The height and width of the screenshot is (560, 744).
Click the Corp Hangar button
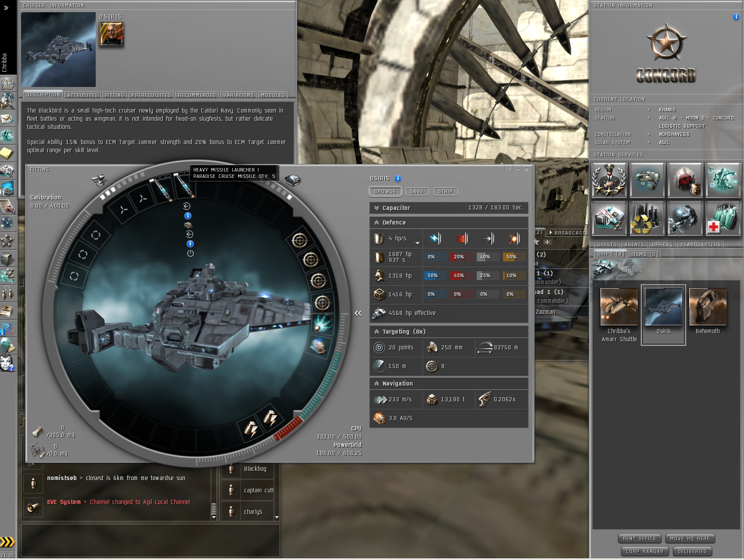(645, 551)
